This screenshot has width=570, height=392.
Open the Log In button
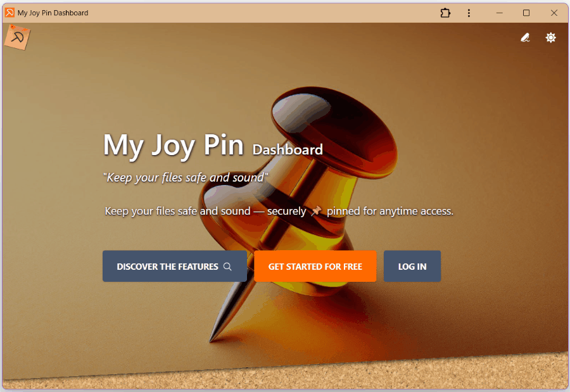click(412, 266)
